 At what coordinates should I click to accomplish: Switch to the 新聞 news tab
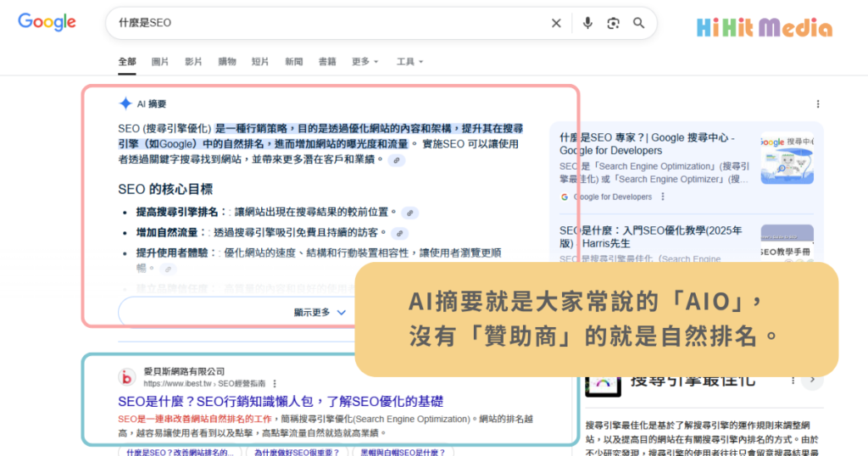(x=294, y=62)
